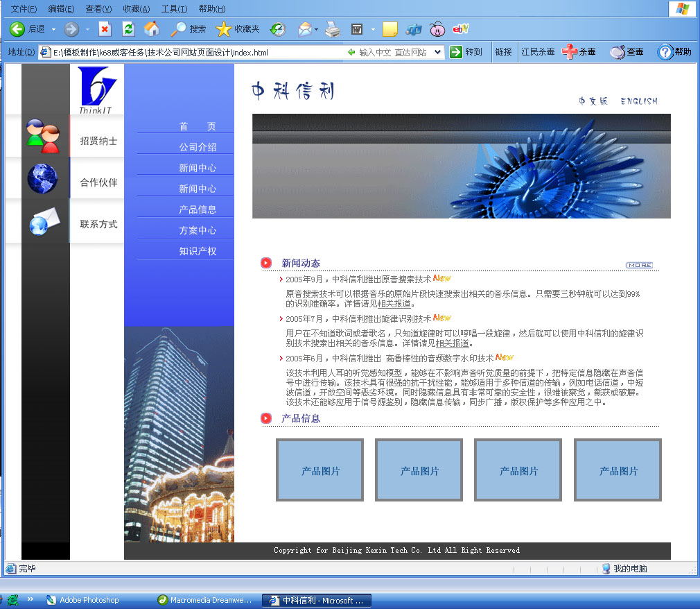
Task: Open 合作伙伴 sidebar link
Action: 98,182
